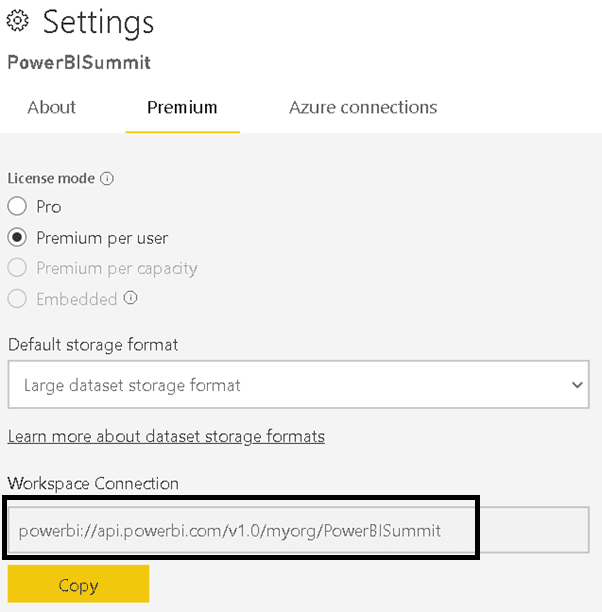This screenshot has height=612, width=602.
Task: Select the Pro license radio button
Action: point(17,206)
